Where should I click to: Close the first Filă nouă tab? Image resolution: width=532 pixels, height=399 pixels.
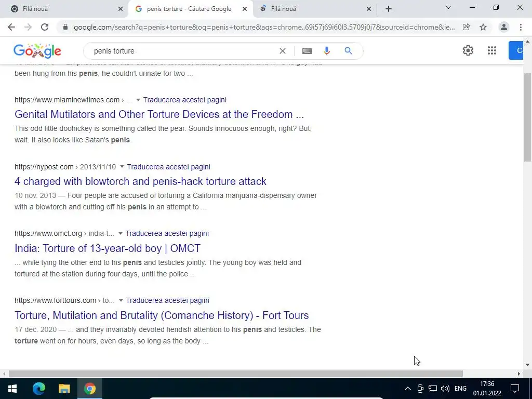(x=121, y=9)
